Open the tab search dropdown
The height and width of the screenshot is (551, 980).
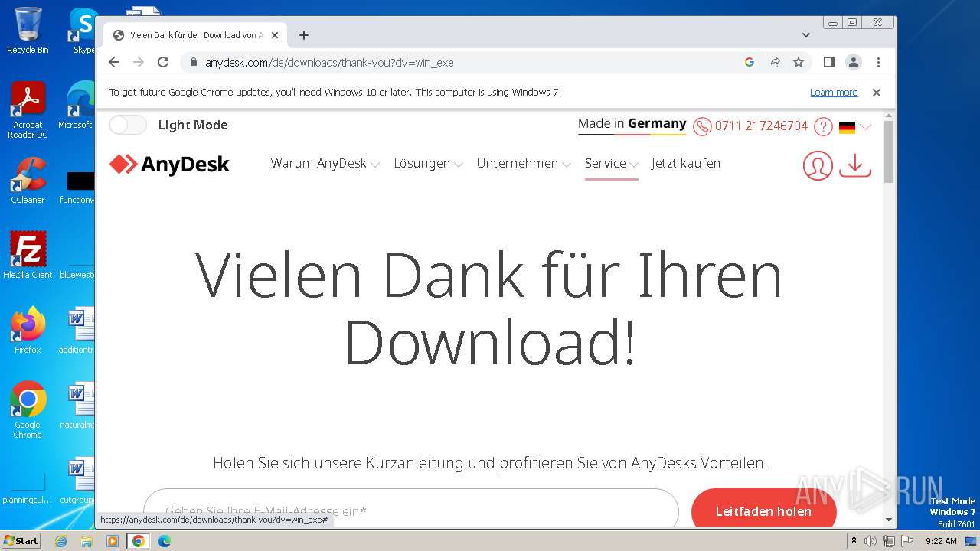click(805, 35)
